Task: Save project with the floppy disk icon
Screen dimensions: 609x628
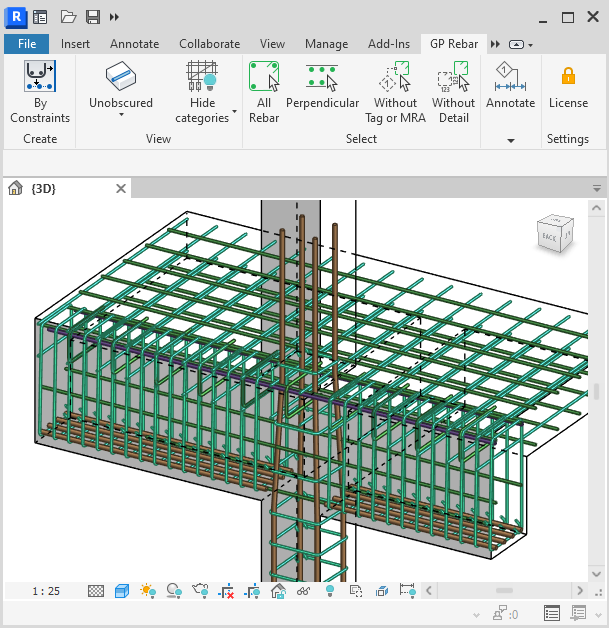Action: point(93,17)
